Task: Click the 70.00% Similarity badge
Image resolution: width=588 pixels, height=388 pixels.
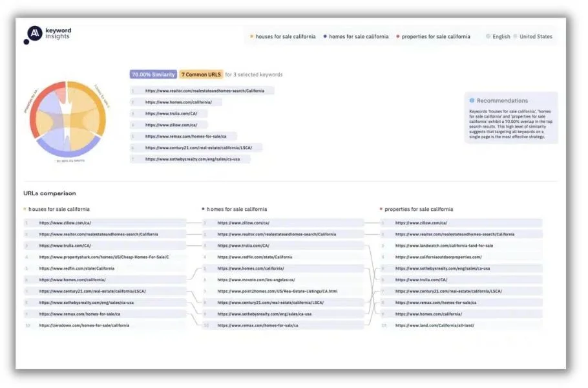Action: pyautogui.click(x=153, y=74)
